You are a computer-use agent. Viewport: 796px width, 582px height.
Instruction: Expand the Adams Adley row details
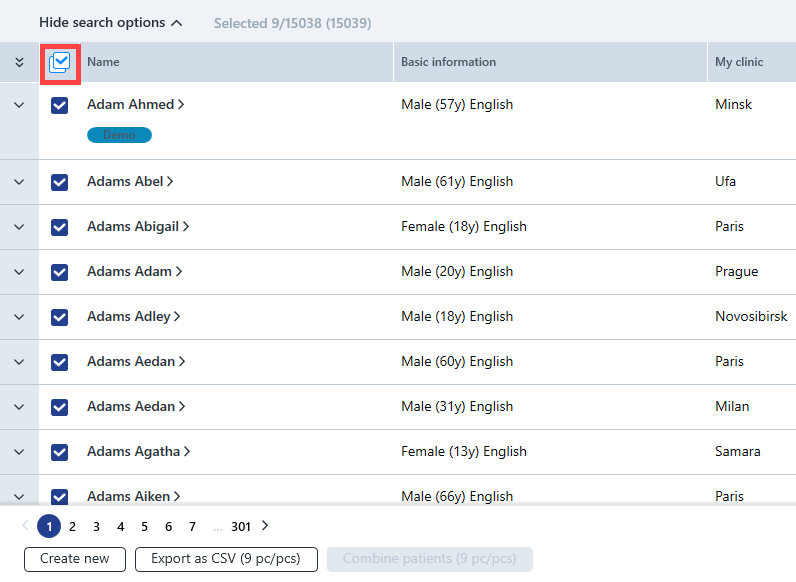tap(19, 317)
